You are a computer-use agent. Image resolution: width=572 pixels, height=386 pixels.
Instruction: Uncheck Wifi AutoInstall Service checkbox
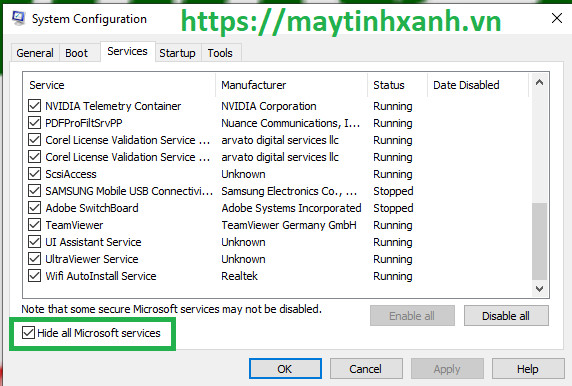click(x=34, y=276)
